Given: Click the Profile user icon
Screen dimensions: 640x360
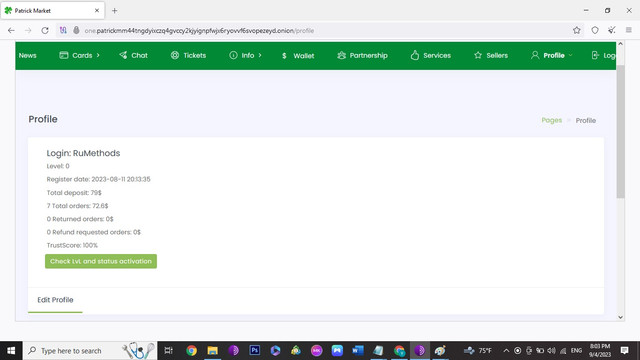Looking at the screenshot, I should 535,55.
